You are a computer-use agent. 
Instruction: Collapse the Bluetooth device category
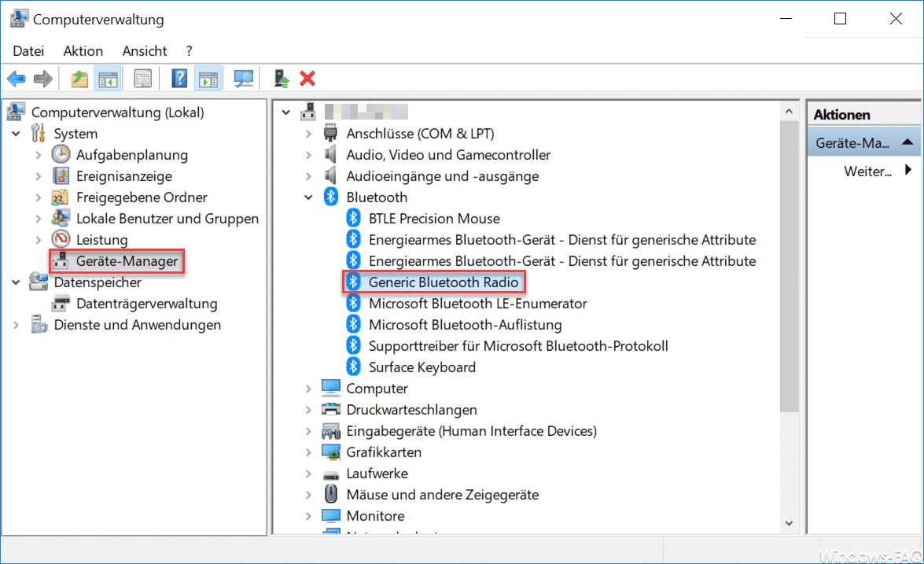point(308,197)
